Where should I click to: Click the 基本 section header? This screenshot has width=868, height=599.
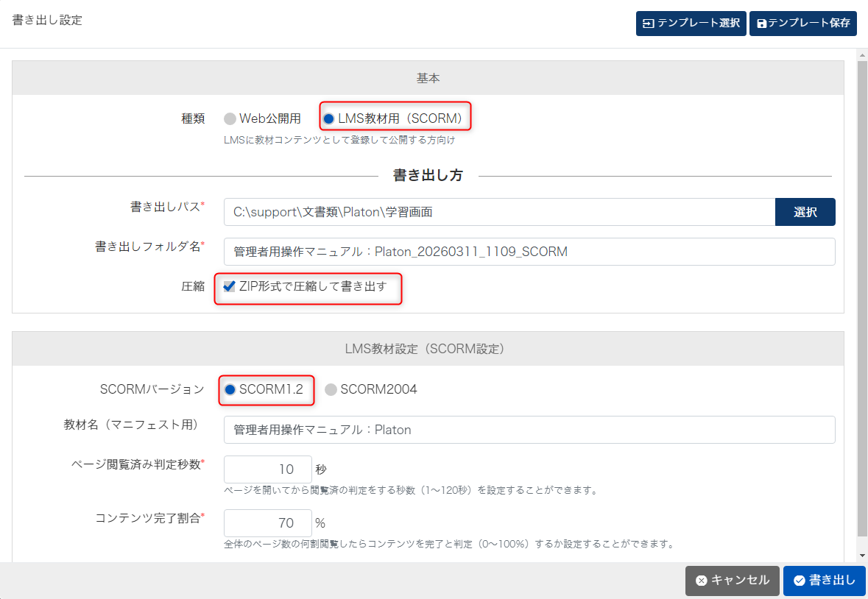click(428, 78)
